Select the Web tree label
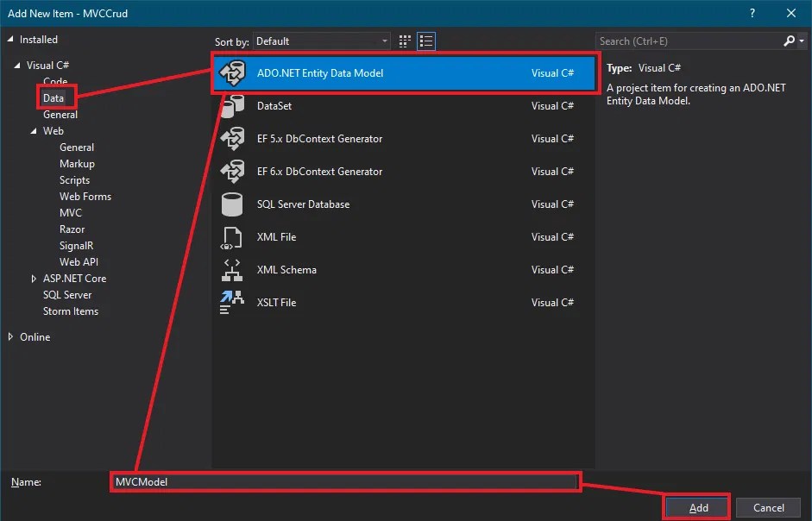This screenshot has width=812, height=521. [x=54, y=131]
